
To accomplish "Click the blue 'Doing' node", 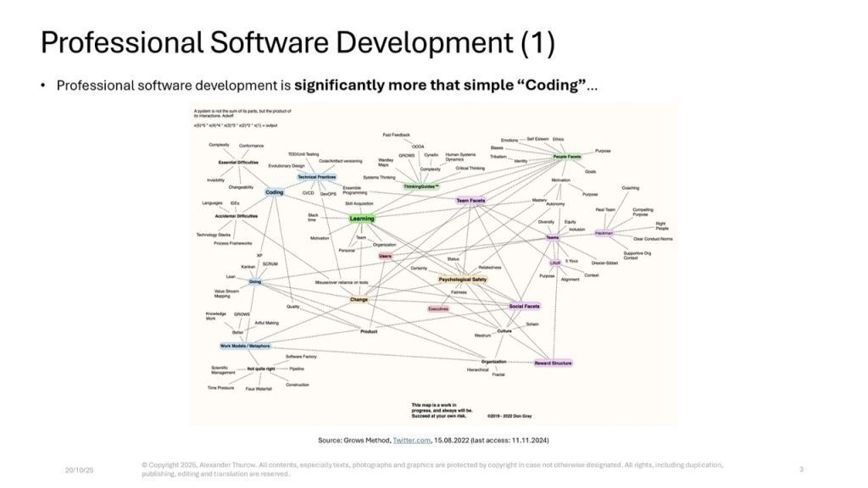I will 255,280.
